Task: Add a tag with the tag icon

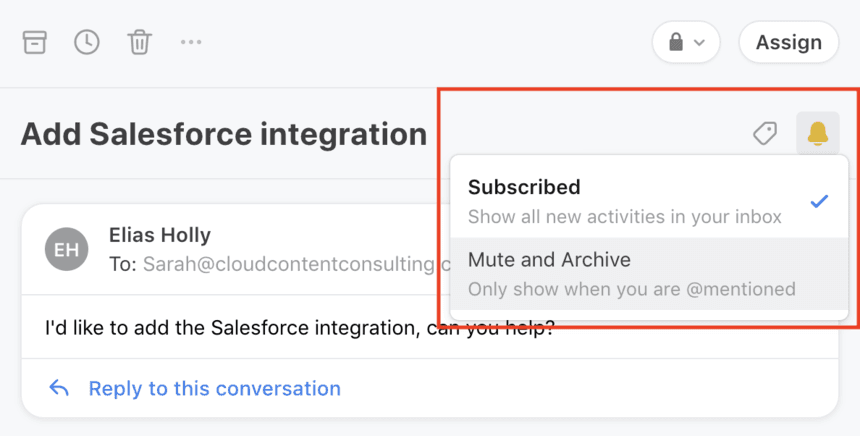Action: coord(765,133)
